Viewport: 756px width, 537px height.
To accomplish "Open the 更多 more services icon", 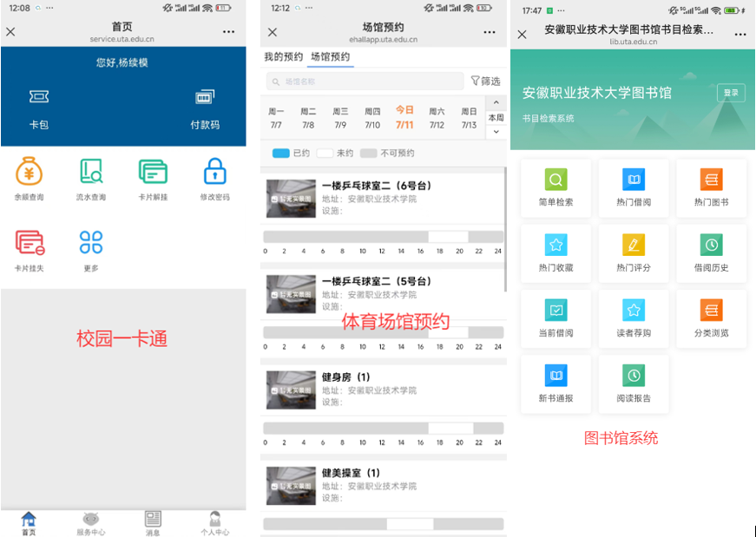I will click(91, 242).
